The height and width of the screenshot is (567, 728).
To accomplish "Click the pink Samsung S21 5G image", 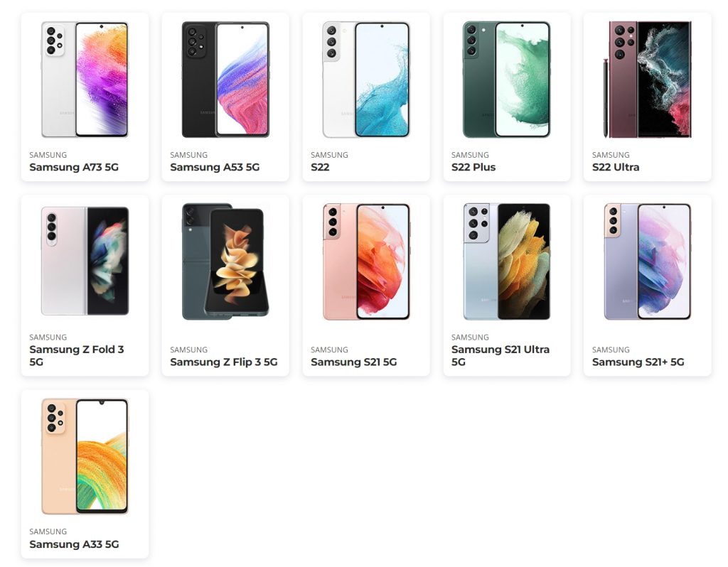I will (366, 261).
